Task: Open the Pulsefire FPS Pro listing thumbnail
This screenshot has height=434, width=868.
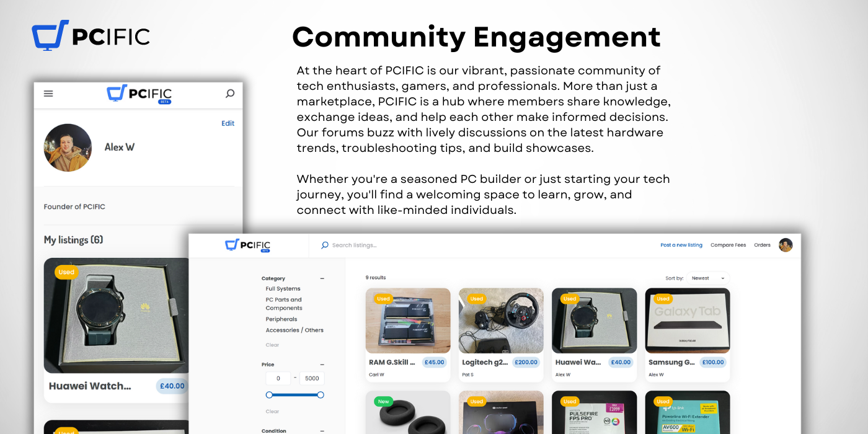Action: click(594, 412)
